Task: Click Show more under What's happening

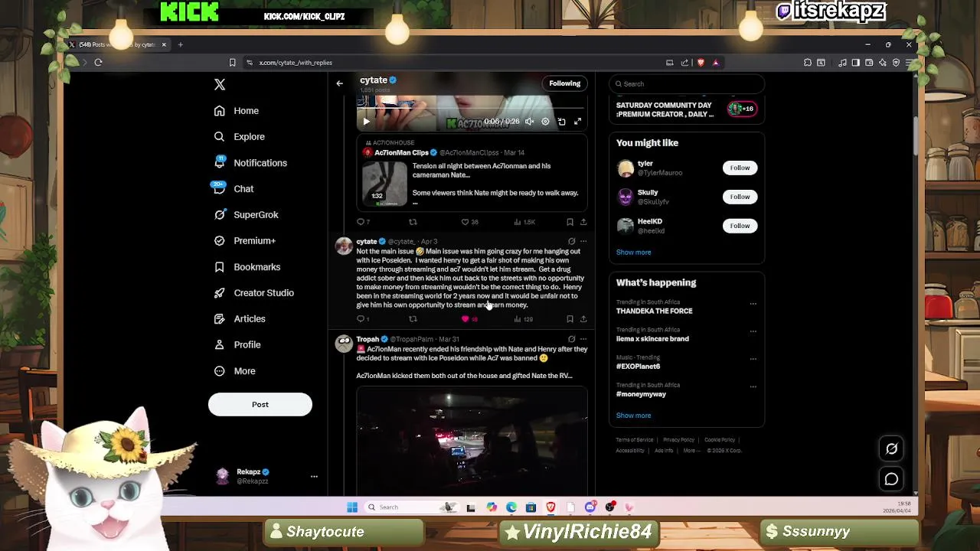Action: (x=633, y=416)
